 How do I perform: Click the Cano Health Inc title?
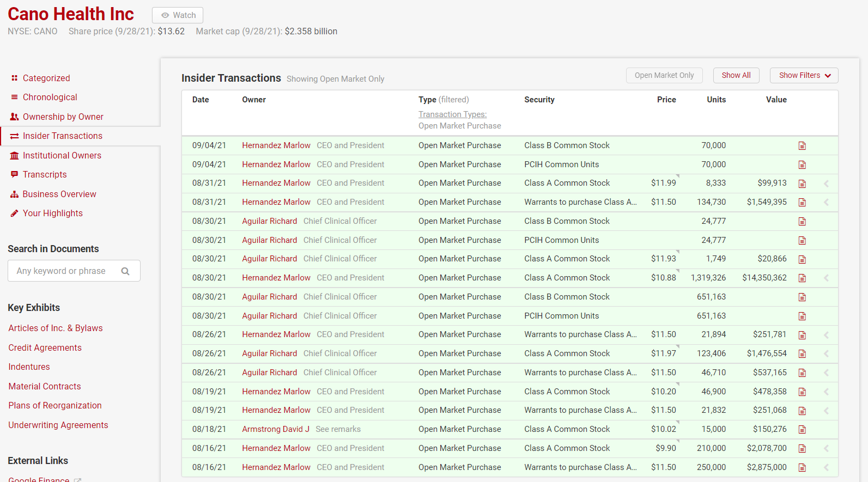pyautogui.click(x=71, y=14)
